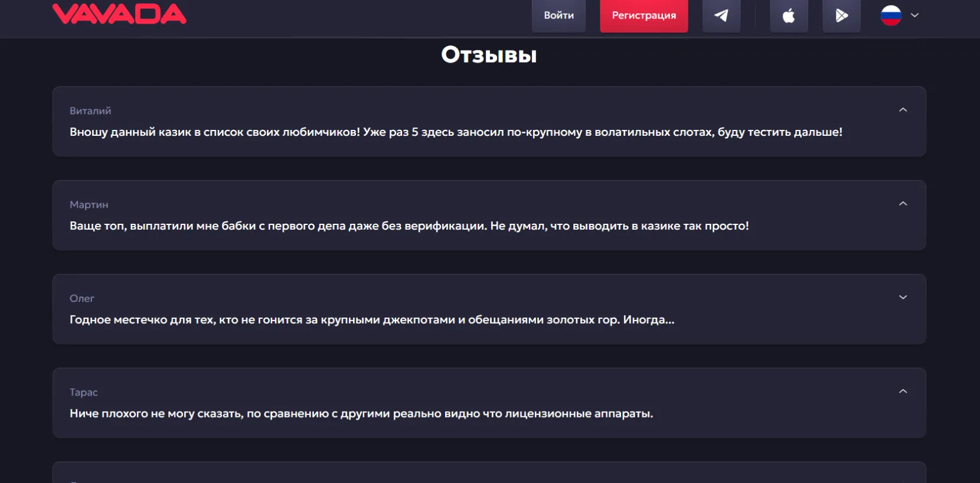Click Олег's review text about jackpots
980x483 pixels.
pyautogui.click(x=371, y=320)
